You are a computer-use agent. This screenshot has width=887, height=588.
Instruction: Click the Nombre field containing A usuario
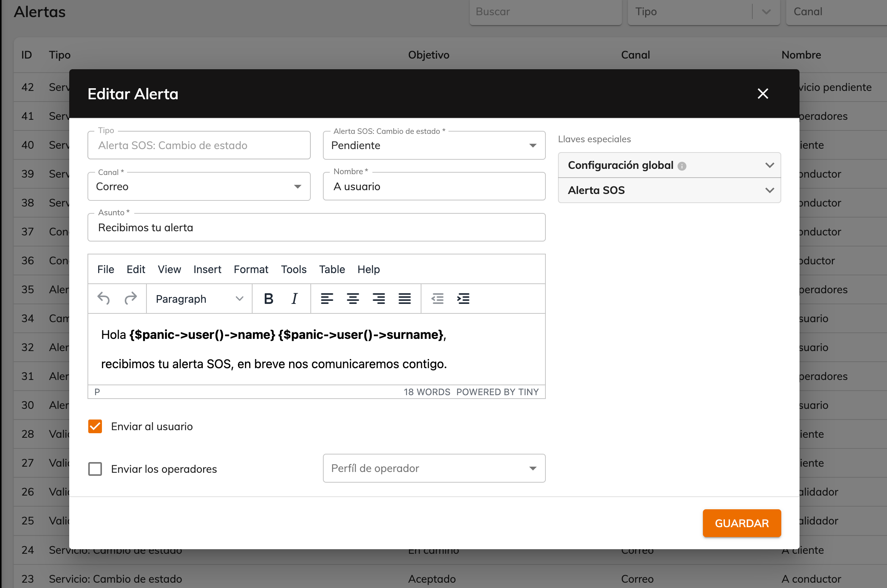(434, 186)
